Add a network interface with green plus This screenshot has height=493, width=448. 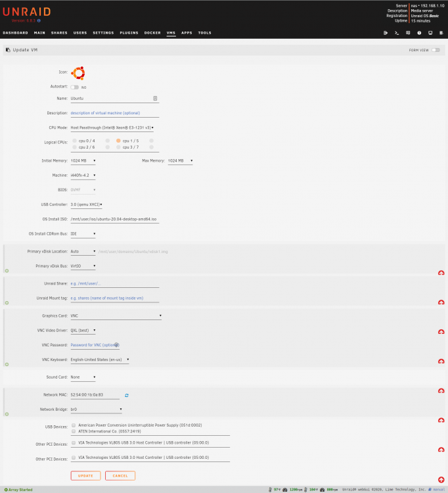(7, 414)
